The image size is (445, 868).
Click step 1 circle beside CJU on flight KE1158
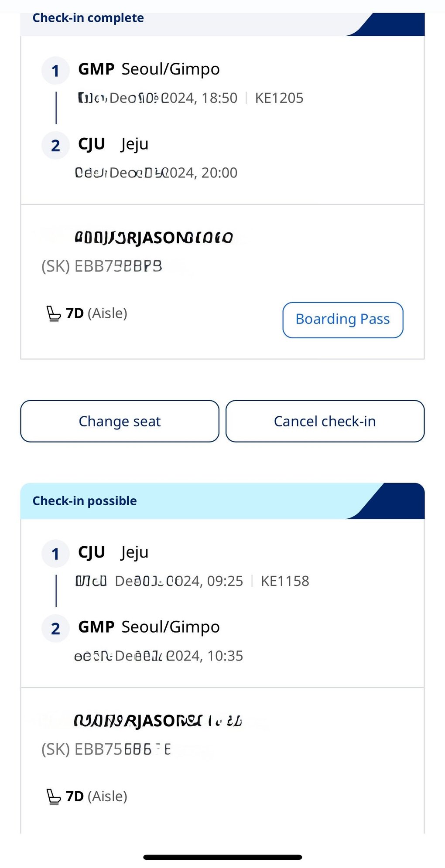point(55,554)
